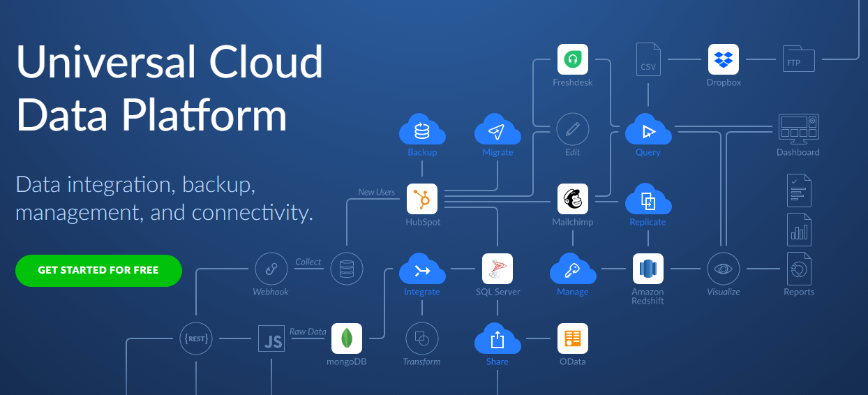The height and width of the screenshot is (395, 868).
Task: Select the Backup cloud icon
Action: click(422, 129)
